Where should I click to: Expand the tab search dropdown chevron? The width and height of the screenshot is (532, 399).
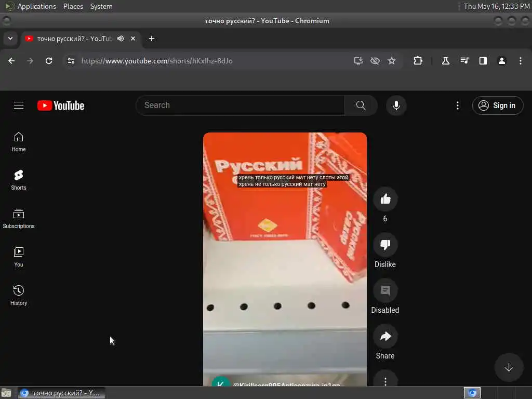pos(10,38)
